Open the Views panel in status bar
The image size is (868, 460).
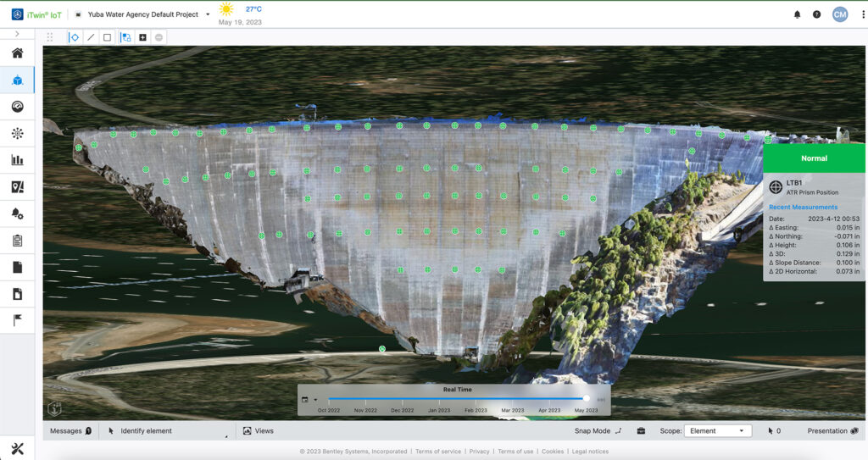point(259,431)
